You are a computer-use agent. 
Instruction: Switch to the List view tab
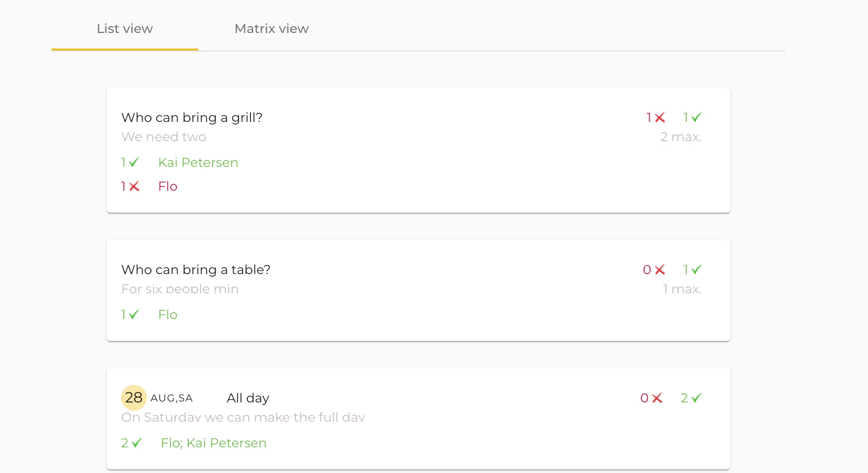pyautogui.click(x=125, y=29)
